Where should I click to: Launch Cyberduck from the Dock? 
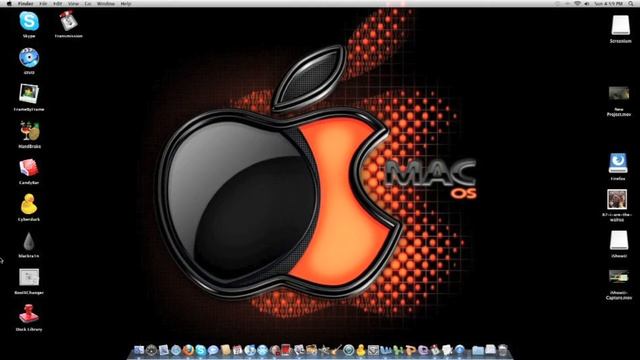pyautogui.click(x=361, y=350)
